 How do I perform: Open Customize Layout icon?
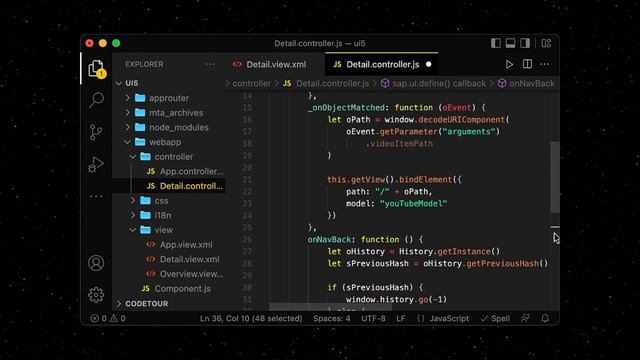tap(546, 43)
